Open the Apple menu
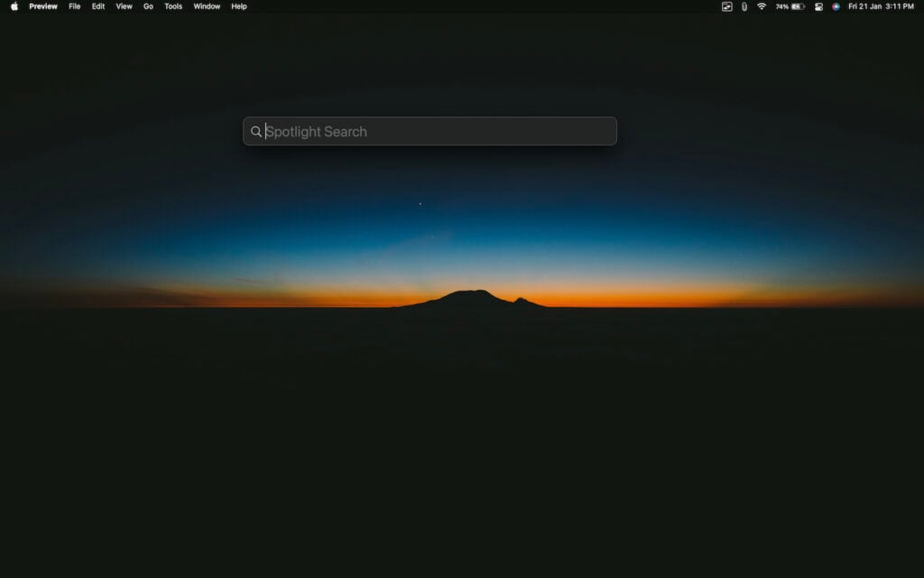 tap(14, 6)
